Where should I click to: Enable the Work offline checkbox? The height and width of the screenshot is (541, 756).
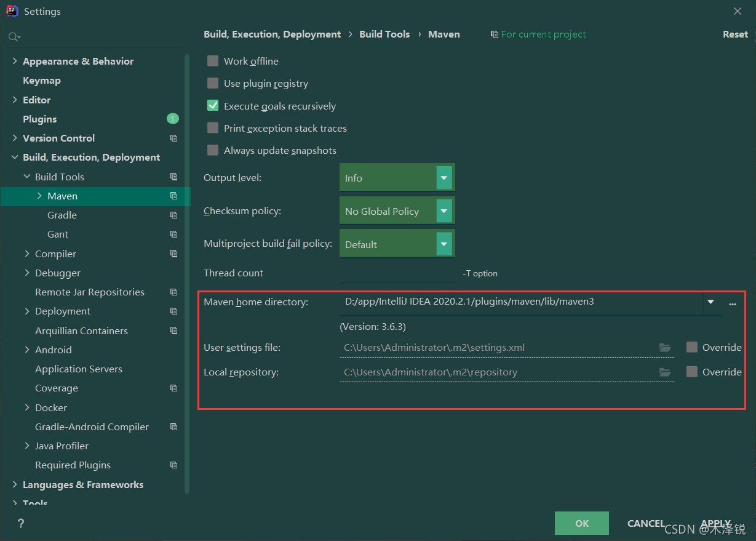pos(212,61)
